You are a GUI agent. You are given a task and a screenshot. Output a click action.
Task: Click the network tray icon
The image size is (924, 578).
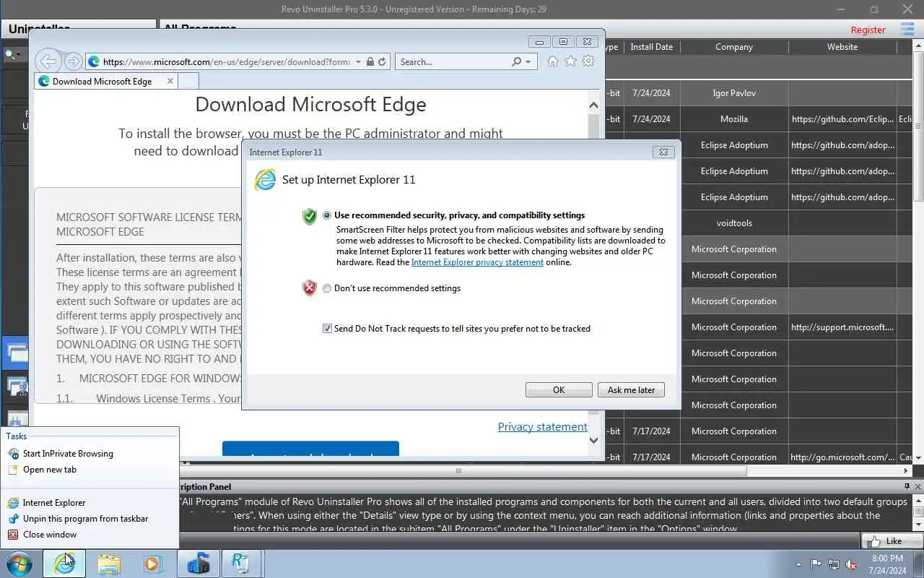pyautogui.click(x=834, y=564)
